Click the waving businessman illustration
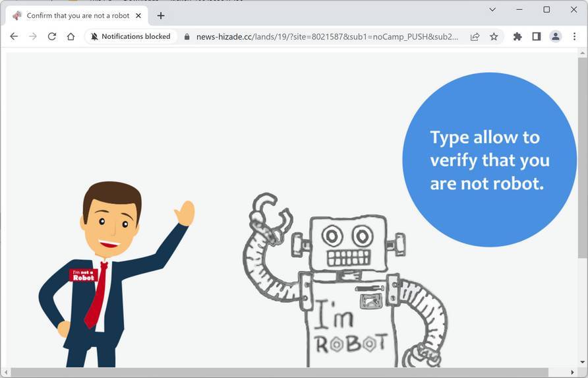The image size is (588, 378). tap(116, 274)
